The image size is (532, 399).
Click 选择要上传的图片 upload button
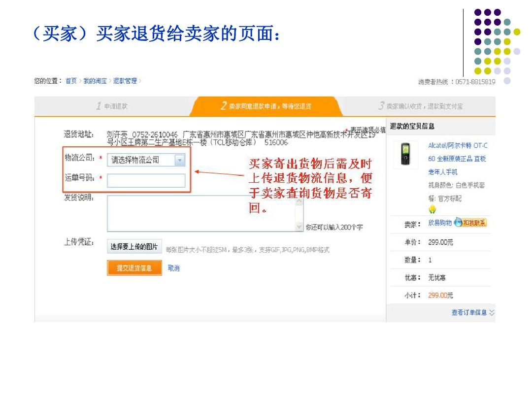click(134, 247)
